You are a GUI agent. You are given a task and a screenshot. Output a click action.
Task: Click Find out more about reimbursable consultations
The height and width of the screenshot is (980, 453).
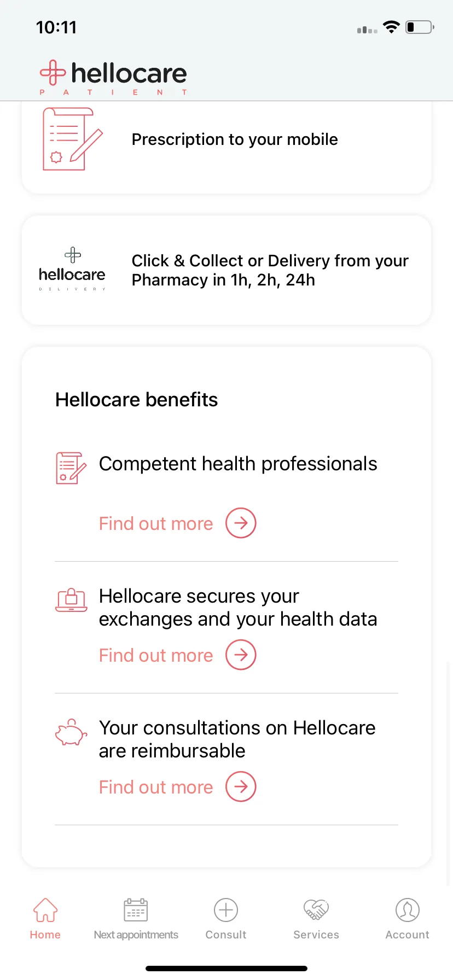pos(156,787)
